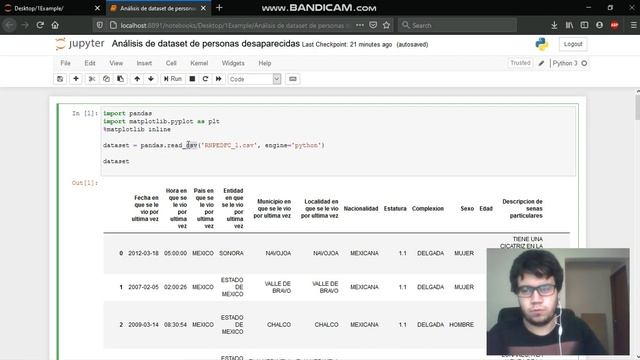Cut selected cells with scissors icon

pyautogui.click(x=92, y=79)
